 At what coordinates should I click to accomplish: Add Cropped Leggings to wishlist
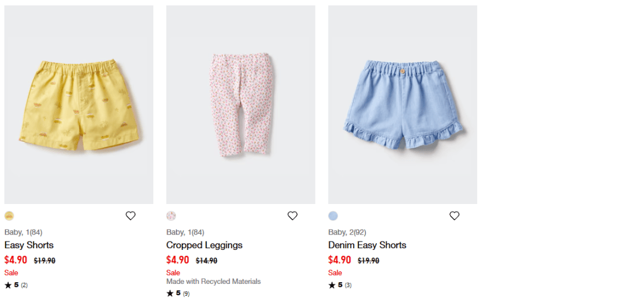click(292, 216)
